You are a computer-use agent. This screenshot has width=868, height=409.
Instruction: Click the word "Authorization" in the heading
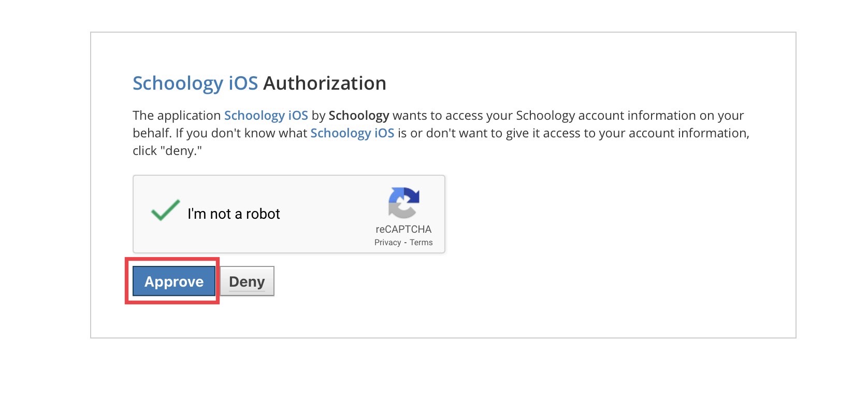[325, 83]
